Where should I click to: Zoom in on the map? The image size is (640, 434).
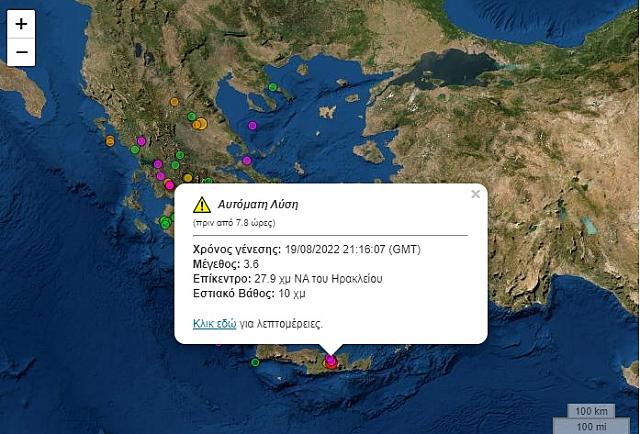click(22, 24)
